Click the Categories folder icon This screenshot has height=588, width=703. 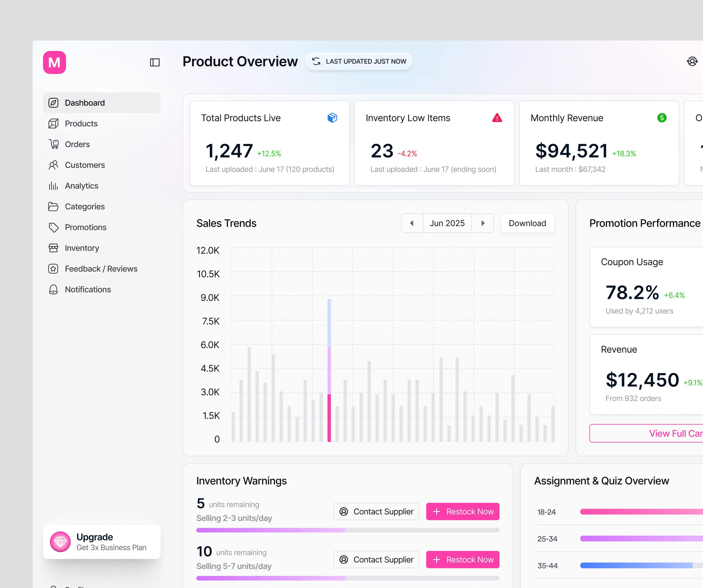[x=53, y=207]
